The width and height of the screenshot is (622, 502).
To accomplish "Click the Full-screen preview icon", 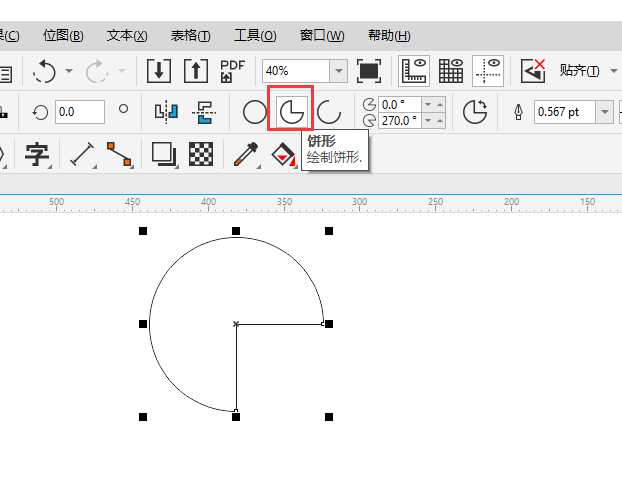I will tap(369, 71).
